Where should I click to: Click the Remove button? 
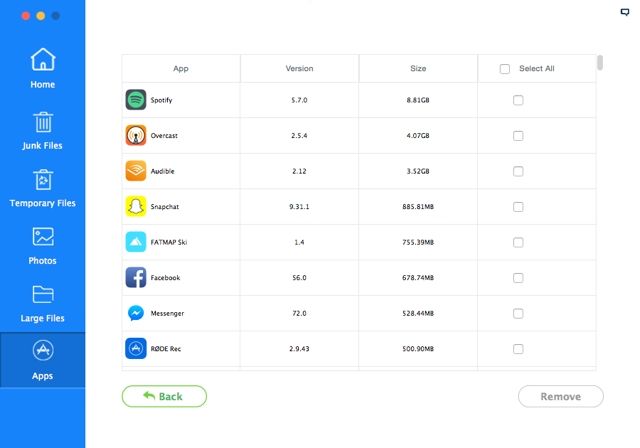pos(560,396)
